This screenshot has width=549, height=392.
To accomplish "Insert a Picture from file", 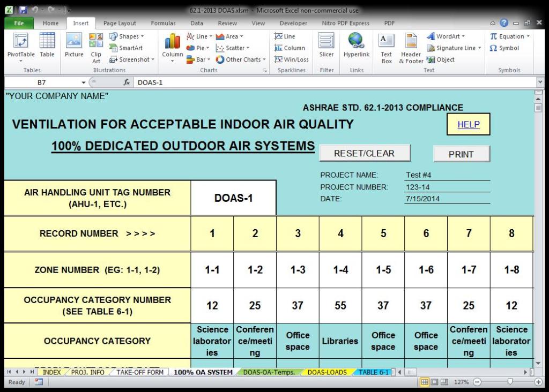I will pos(74,46).
